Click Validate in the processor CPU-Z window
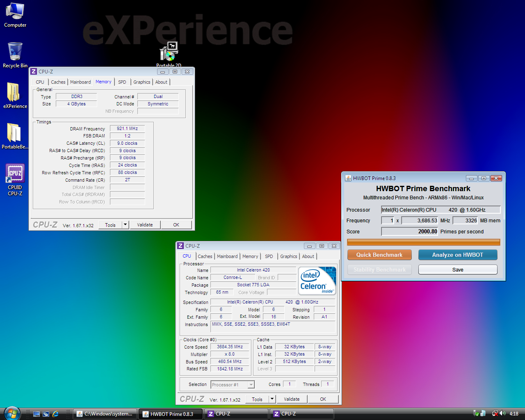The width and height of the screenshot is (525, 420). 292,399
